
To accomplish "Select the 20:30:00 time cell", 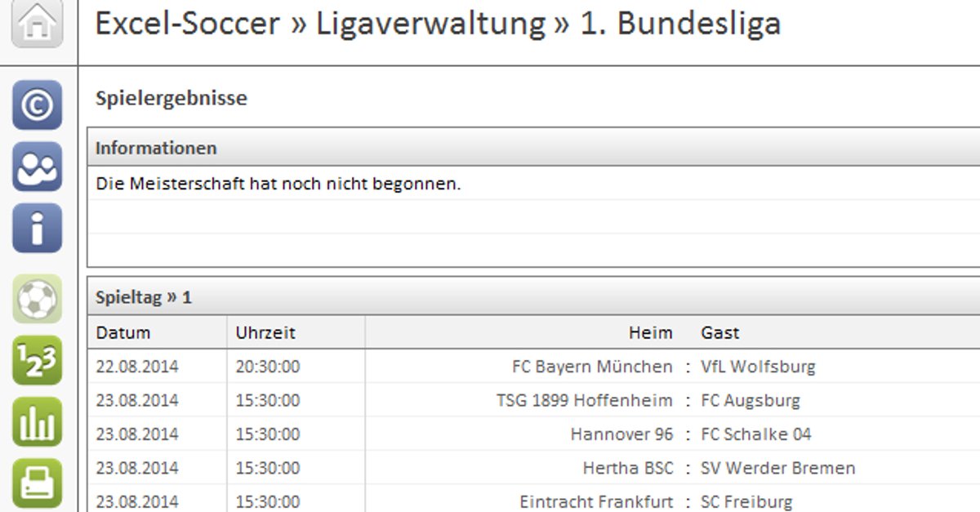I will tap(268, 367).
